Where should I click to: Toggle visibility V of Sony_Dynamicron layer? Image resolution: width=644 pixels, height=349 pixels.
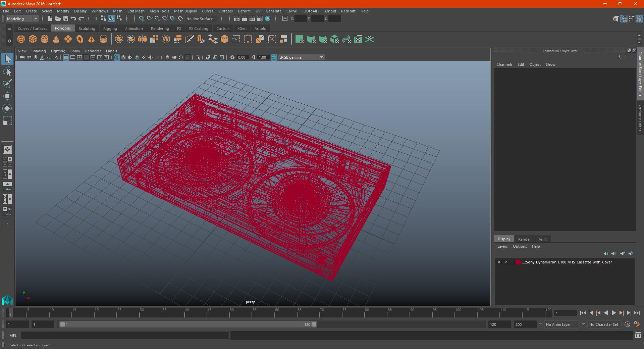tap(499, 262)
